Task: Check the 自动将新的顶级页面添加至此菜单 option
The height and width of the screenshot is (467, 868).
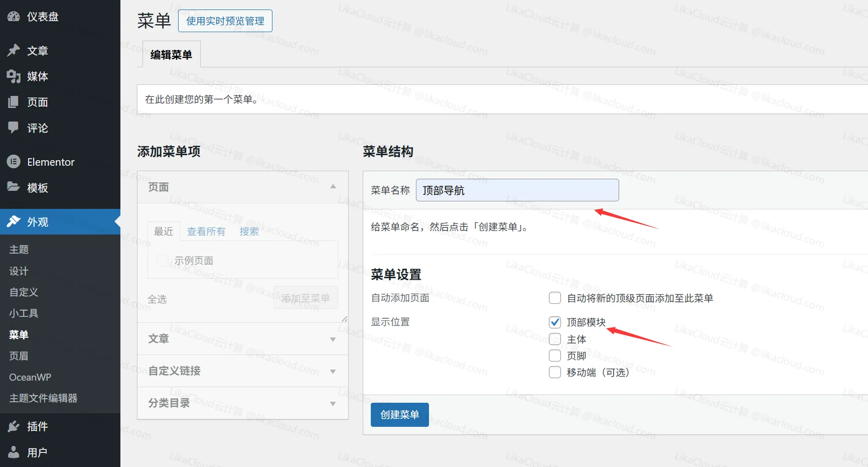Action: pos(554,298)
